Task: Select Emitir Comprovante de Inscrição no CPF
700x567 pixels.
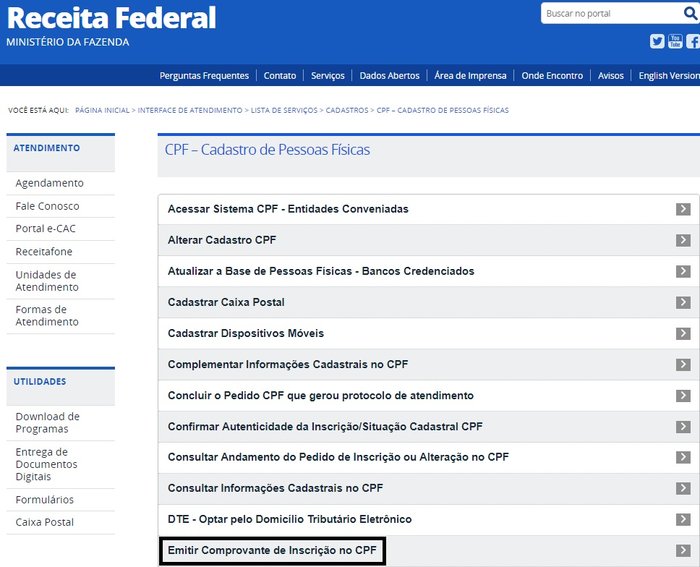Action: pos(272,550)
